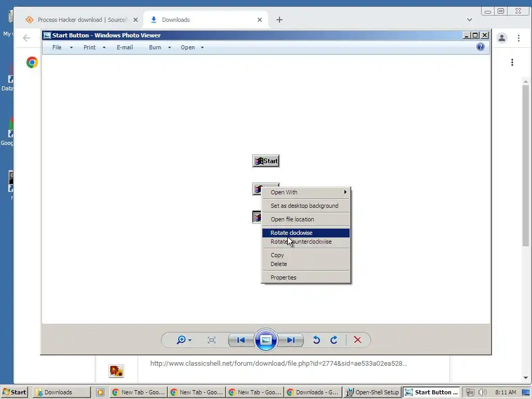Go to previous image in Photo Viewer
This screenshot has width=532, height=399.
pos(241,340)
